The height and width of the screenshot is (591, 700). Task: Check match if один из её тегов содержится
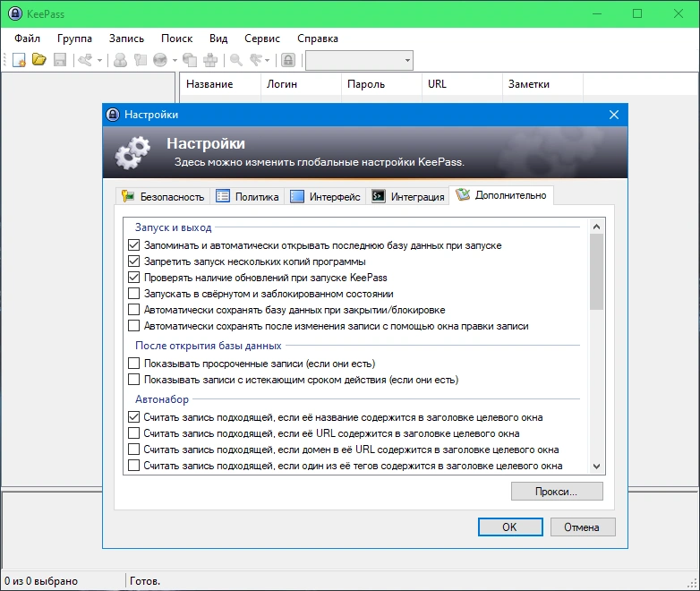click(133, 466)
